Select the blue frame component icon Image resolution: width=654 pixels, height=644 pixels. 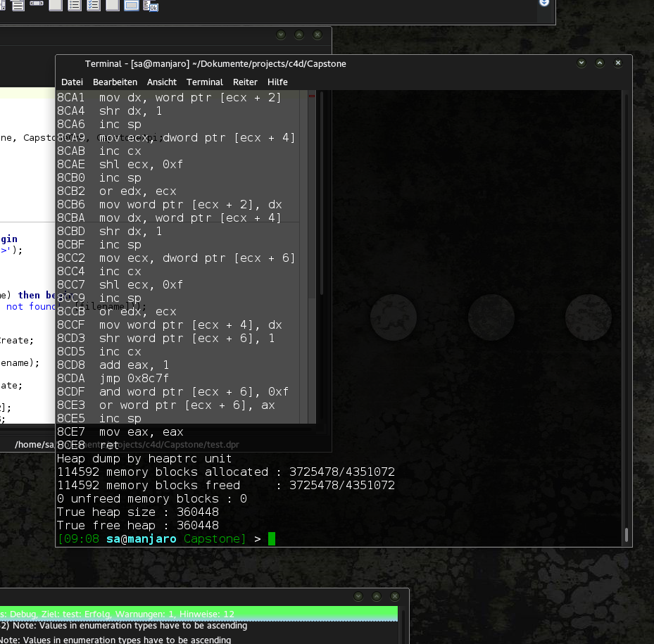pyautogui.click(x=132, y=6)
